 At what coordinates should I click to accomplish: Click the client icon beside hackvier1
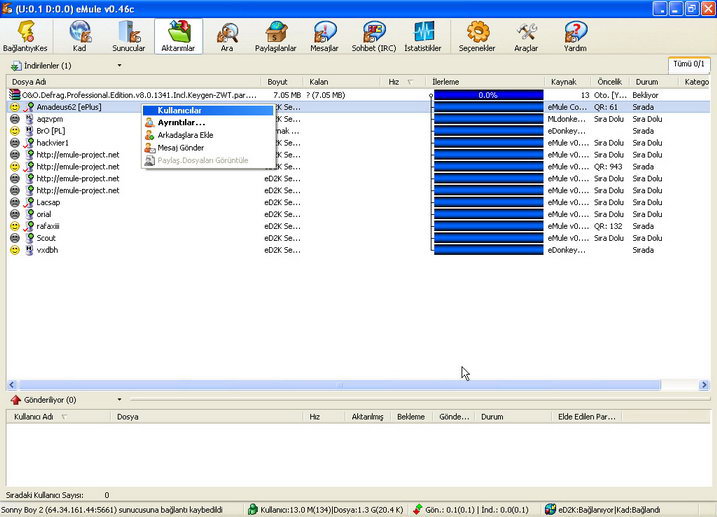coord(29,143)
